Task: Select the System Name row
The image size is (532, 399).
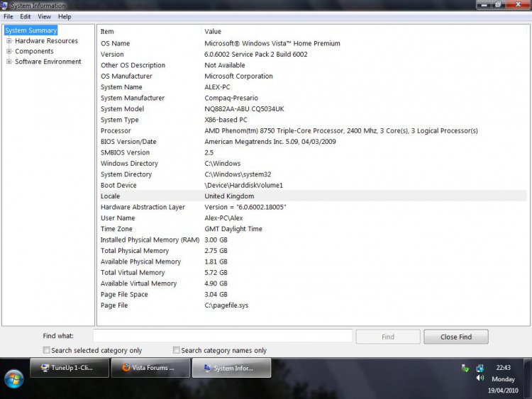Action: (313, 86)
